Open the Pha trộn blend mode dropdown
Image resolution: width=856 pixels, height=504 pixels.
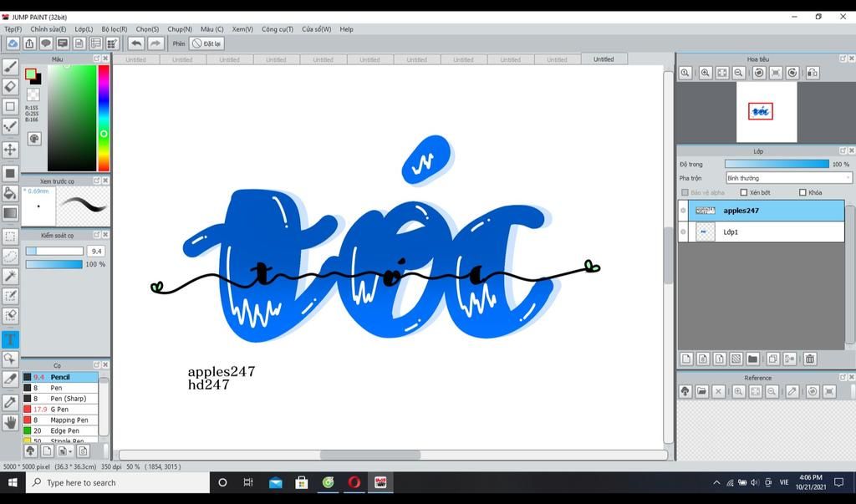click(788, 178)
